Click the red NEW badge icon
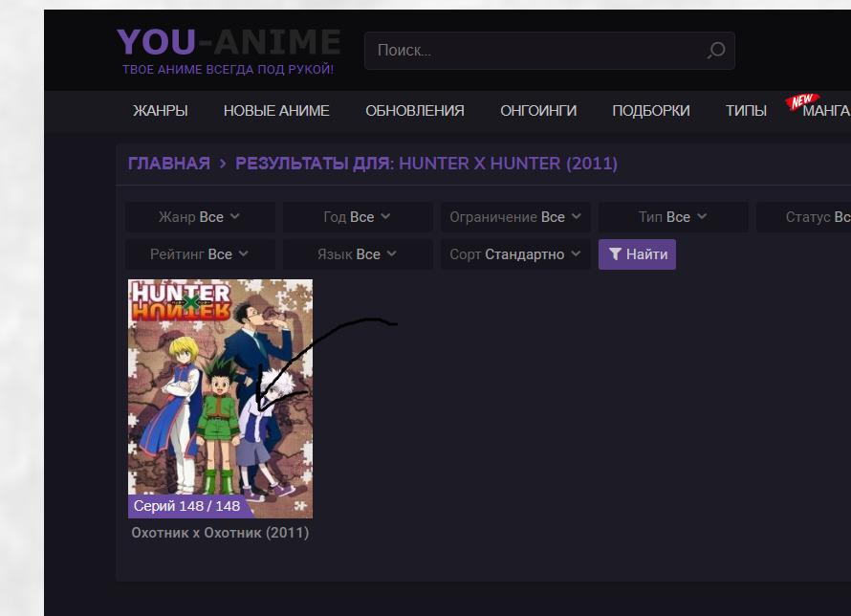 point(801,100)
